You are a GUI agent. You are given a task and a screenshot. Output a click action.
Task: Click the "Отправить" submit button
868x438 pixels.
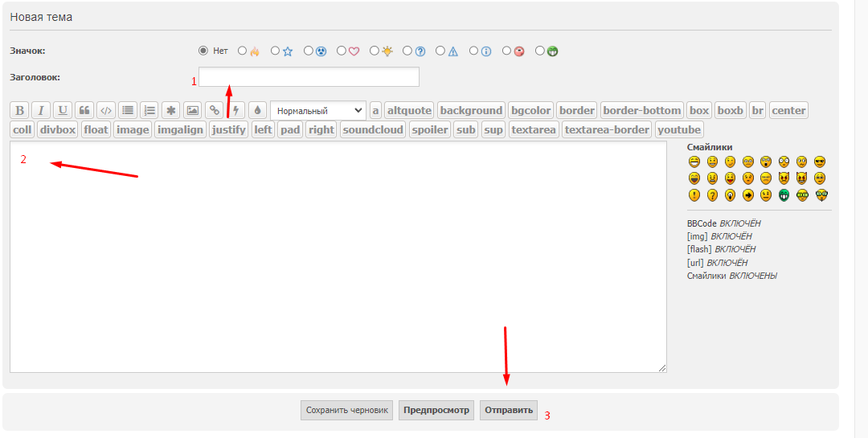point(509,411)
